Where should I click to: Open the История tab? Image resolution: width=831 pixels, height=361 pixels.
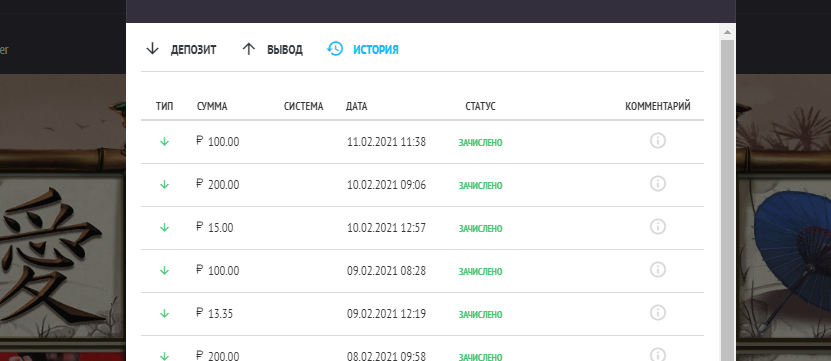[x=363, y=49]
